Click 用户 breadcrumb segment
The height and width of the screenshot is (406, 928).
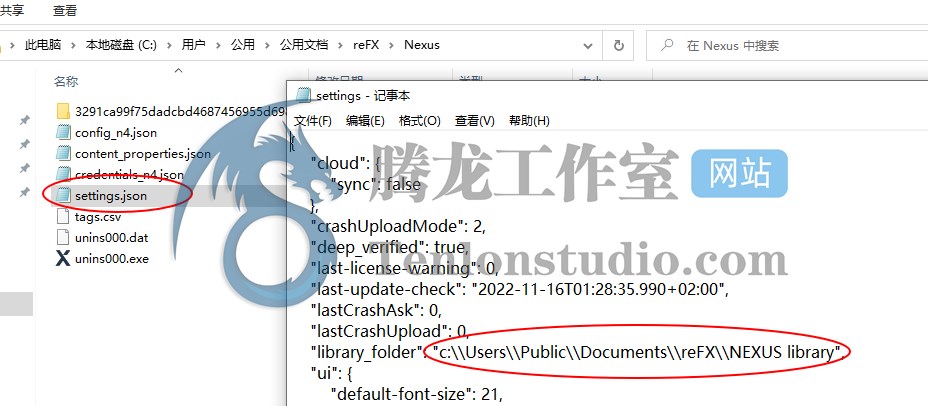click(194, 45)
